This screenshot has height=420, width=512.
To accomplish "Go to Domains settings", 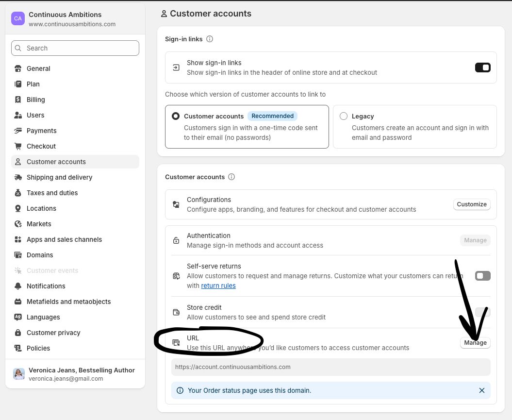I will click(40, 255).
